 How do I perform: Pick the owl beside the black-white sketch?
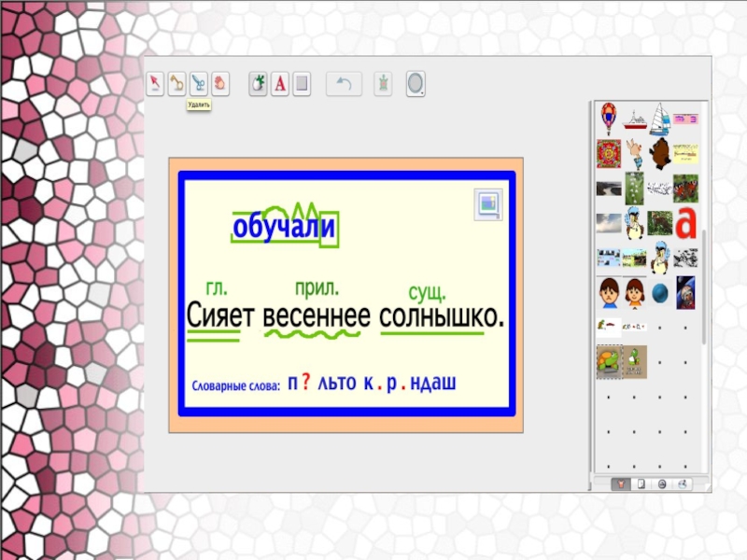660,259
